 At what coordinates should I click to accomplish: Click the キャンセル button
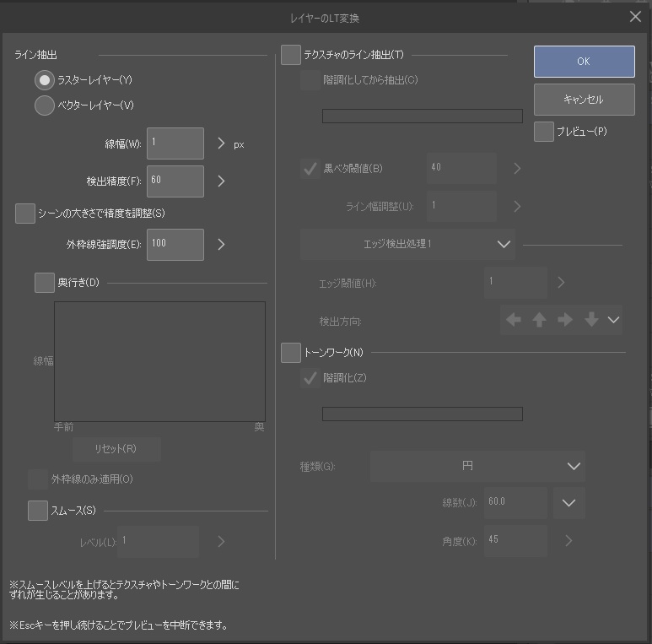tap(584, 100)
